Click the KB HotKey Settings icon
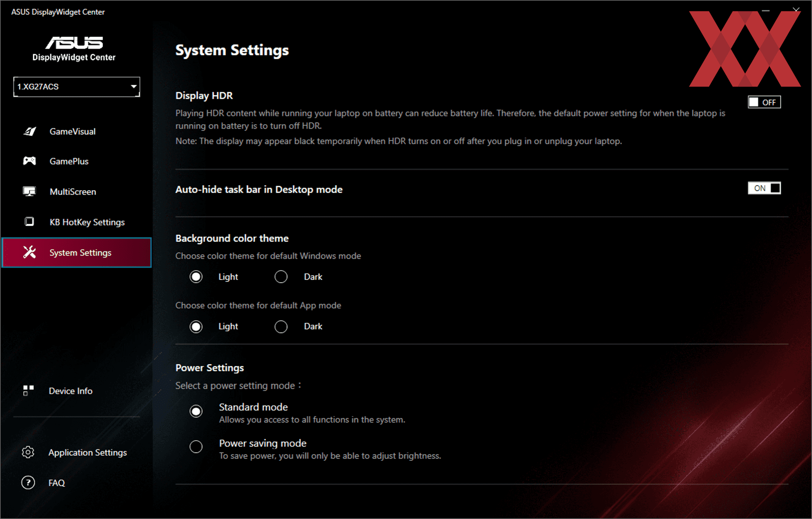 point(29,222)
